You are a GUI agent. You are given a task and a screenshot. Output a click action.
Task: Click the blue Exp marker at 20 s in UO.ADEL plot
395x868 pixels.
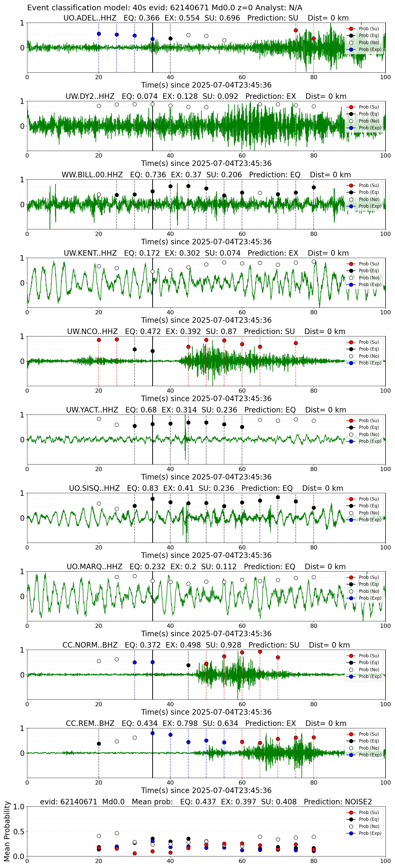coord(99,34)
